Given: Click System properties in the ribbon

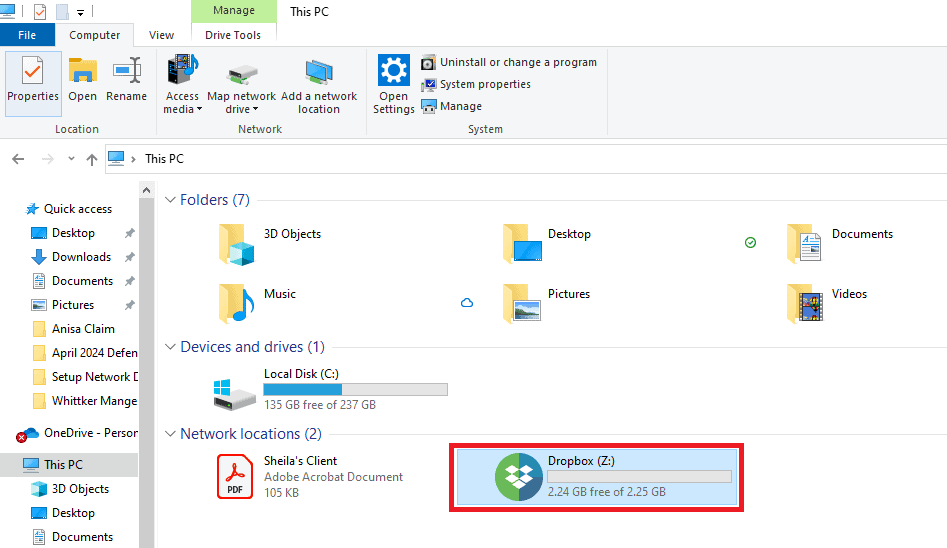Looking at the screenshot, I should tap(476, 84).
